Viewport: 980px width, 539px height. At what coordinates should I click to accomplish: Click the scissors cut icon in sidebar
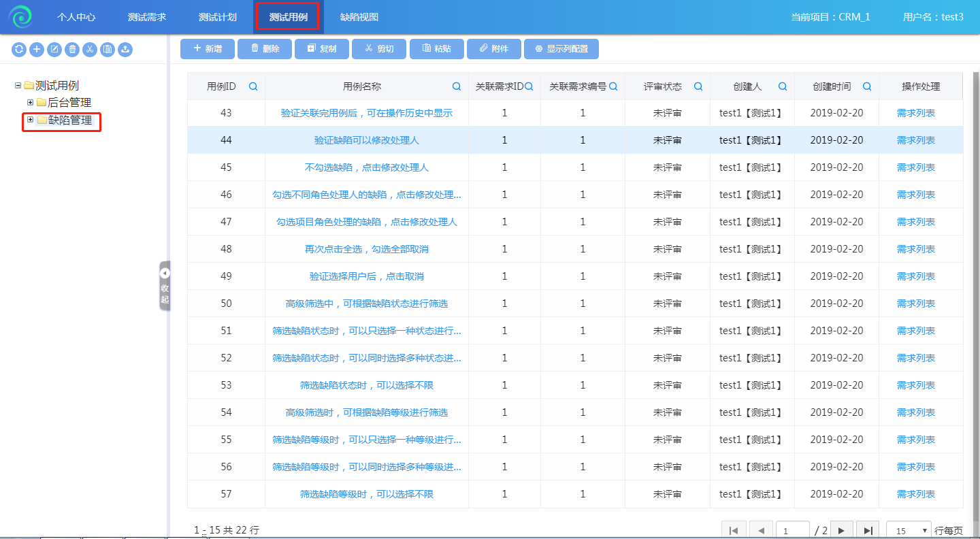click(x=90, y=49)
